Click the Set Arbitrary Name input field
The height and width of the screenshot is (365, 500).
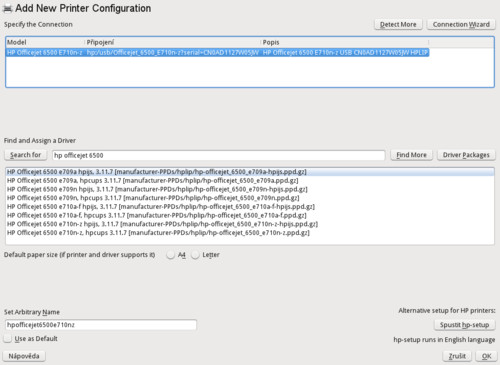101,325
